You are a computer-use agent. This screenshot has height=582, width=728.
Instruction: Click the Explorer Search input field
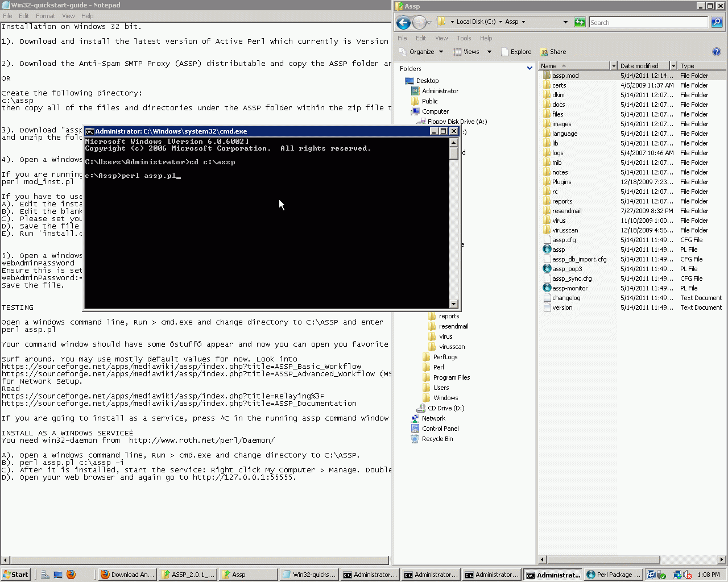(x=648, y=23)
